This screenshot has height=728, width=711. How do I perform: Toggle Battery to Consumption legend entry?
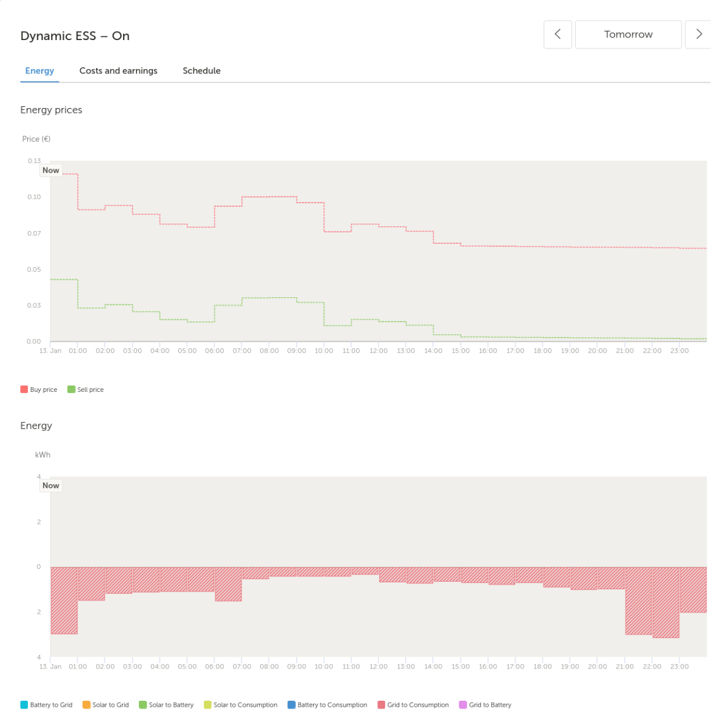[x=328, y=705]
